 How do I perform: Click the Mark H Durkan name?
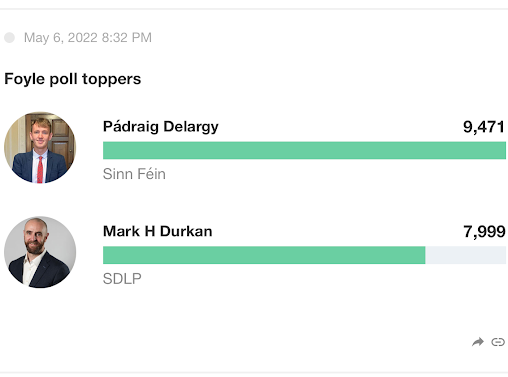point(158,231)
